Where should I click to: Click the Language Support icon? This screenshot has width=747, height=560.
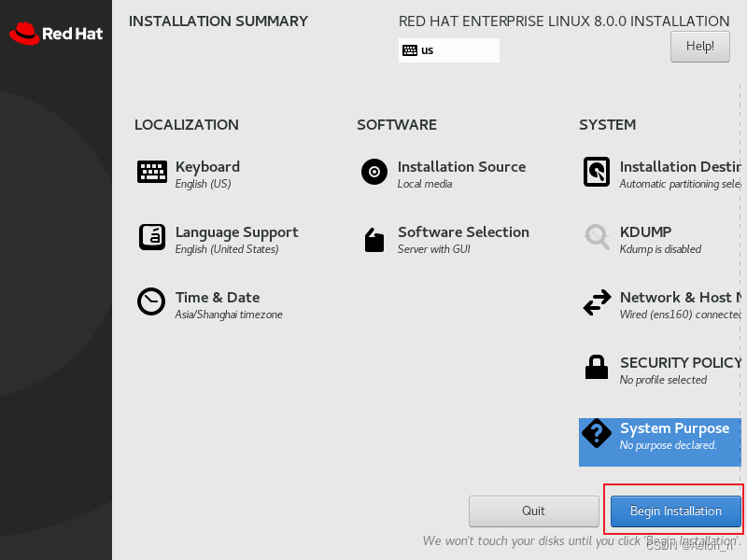coord(152,237)
